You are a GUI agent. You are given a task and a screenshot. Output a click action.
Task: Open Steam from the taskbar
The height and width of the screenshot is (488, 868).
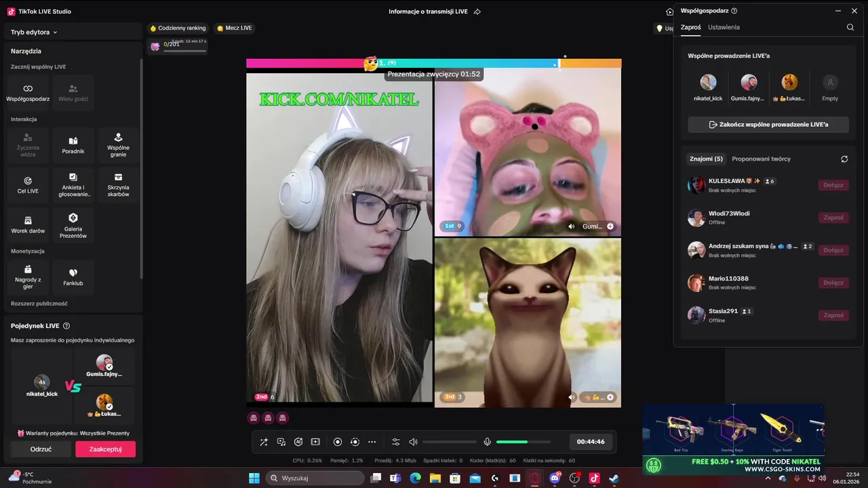coord(614,479)
